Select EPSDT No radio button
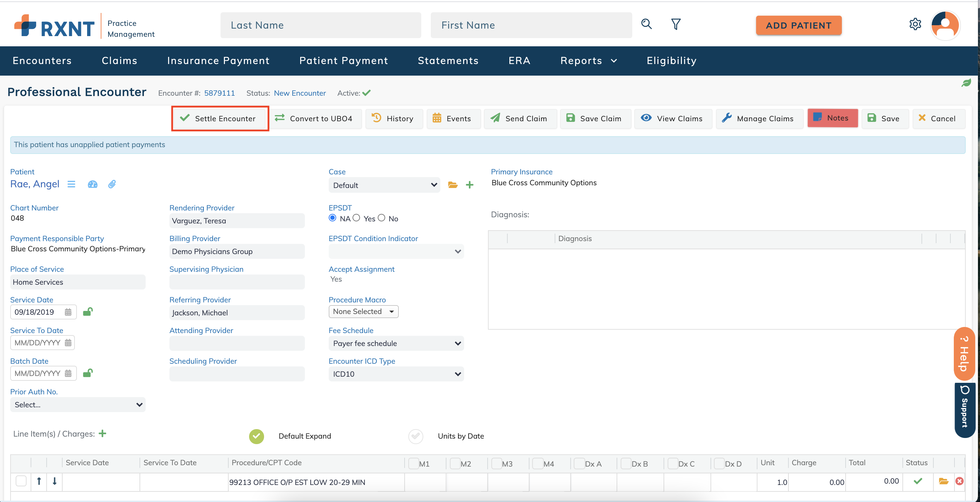The height and width of the screenshot is (502, 980). pyautogui.click(x=381, y=218)
